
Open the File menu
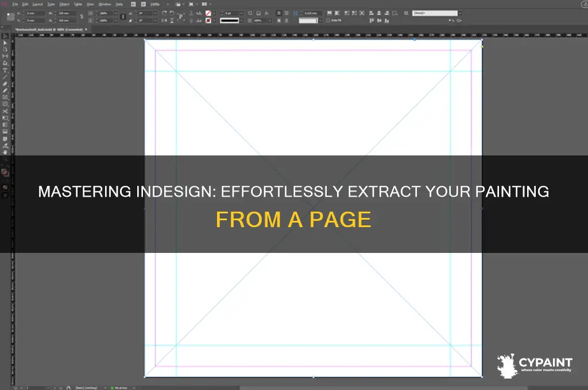(15, 4)
